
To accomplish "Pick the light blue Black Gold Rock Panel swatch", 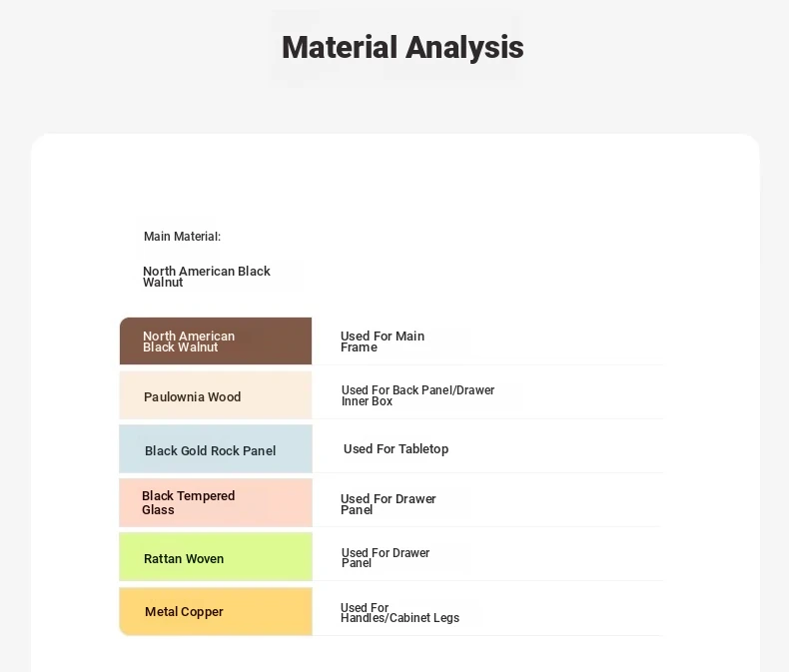I will [x=216, y=448].
